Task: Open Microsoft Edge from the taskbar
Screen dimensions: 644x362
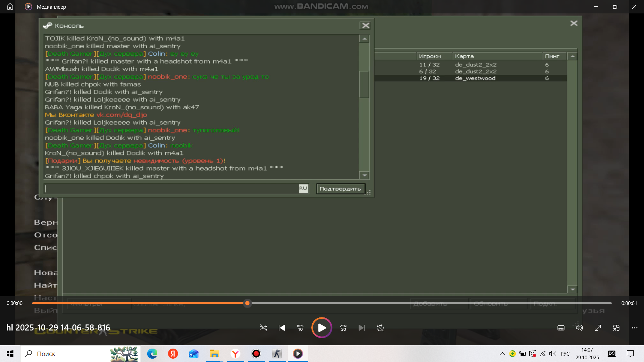Action: [x=152, y=354]
